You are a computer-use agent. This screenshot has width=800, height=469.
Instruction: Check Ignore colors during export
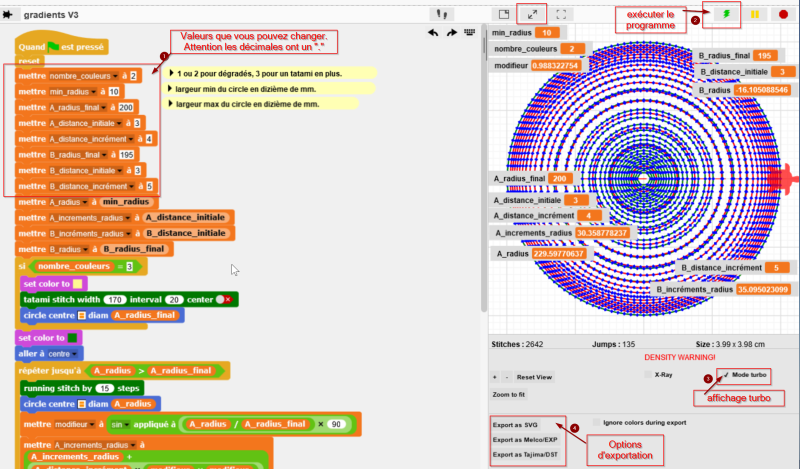596,422
